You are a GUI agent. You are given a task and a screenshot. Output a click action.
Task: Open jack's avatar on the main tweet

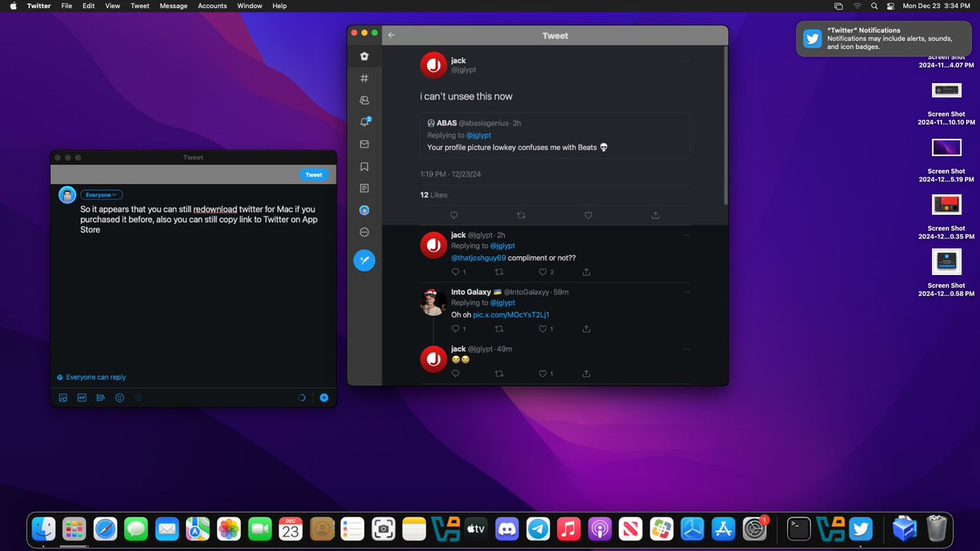pos(433,64)
